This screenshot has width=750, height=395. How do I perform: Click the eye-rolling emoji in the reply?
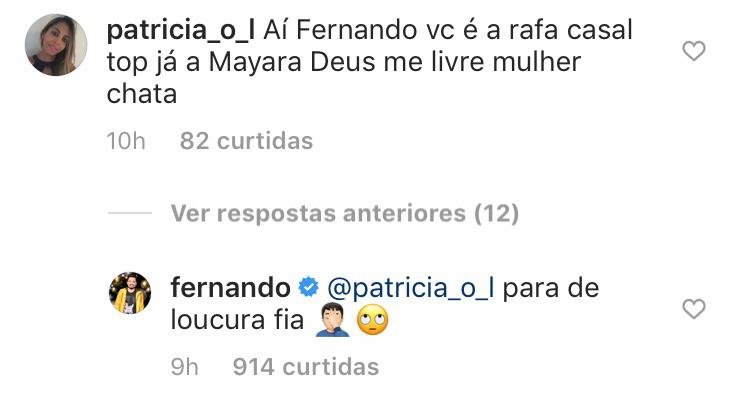[x=373, y=321]
